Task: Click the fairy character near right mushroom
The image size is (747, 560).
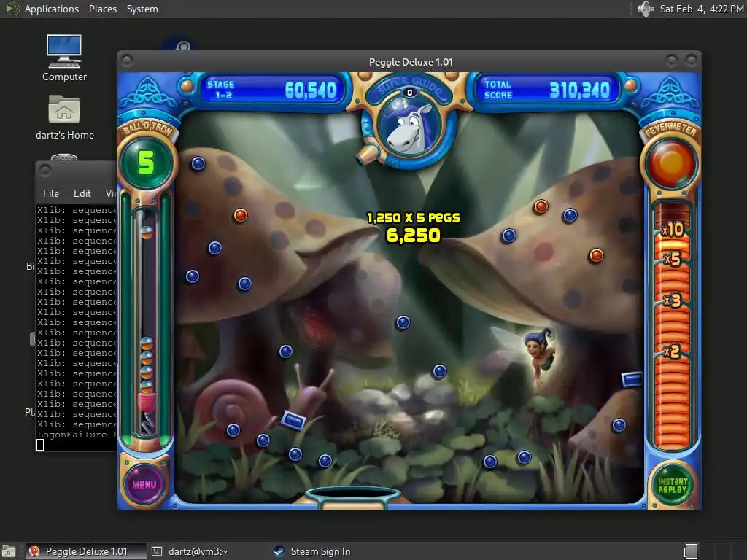Action: [x=538, y=356]
